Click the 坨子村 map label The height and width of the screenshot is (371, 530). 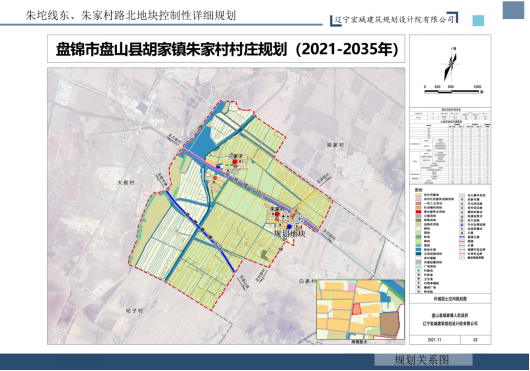[x=134, y=311]
